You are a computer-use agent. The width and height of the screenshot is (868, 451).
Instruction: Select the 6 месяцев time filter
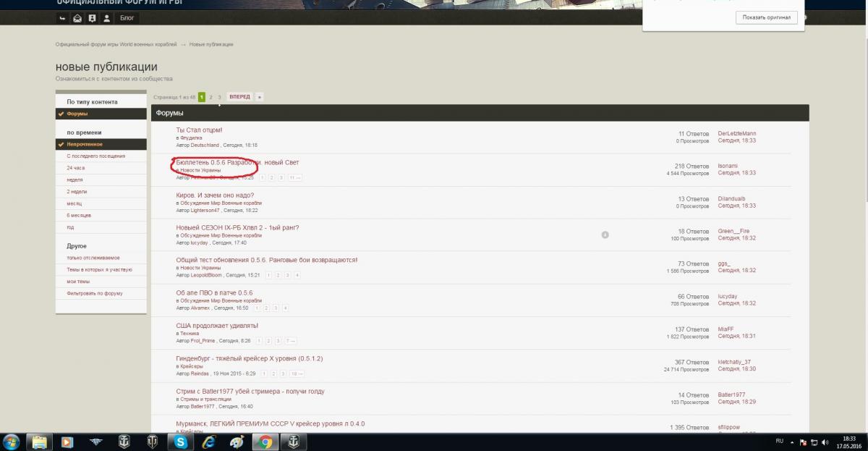[x=79, y=216]
